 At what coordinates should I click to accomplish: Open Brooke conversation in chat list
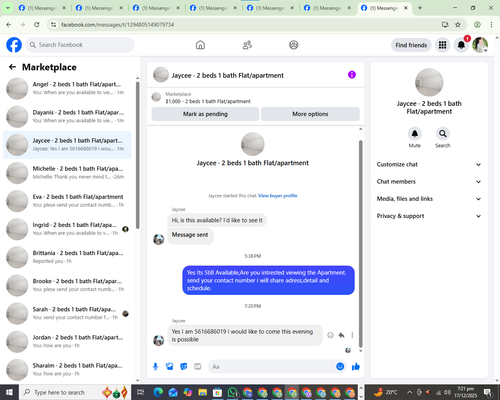pyautogui.click(x=67, y=285)
